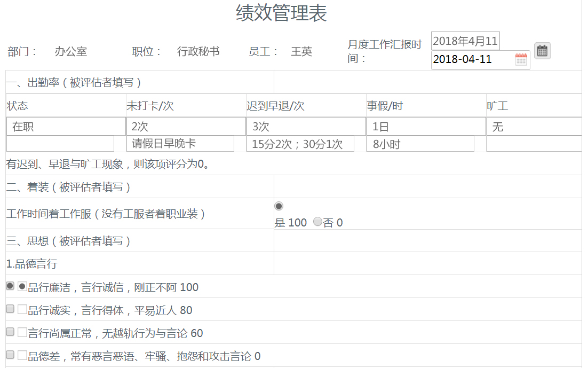Click the 8小时 input field
The image size is (588, 368).
pyautogui.click(x=422, y=143)
